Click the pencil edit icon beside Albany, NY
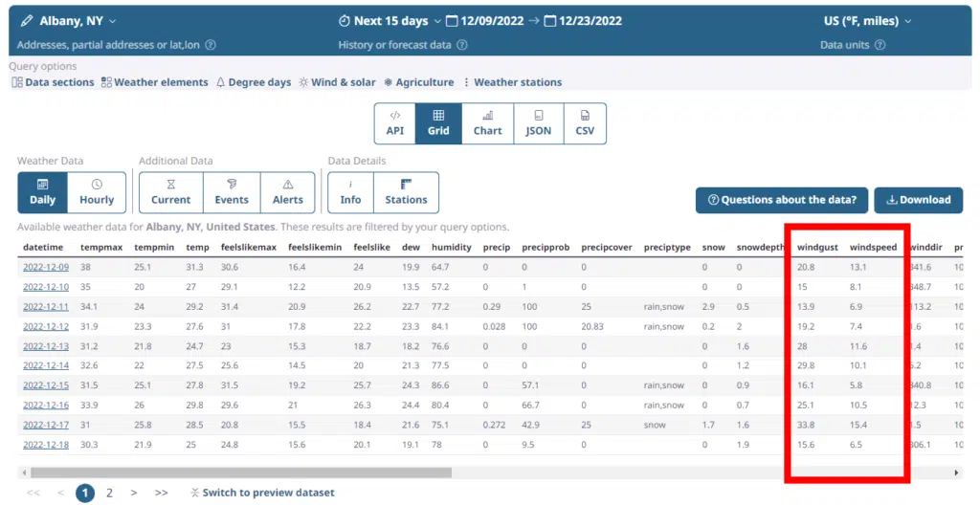The height and width of the screenshot is (505, 980). point(27,21)
